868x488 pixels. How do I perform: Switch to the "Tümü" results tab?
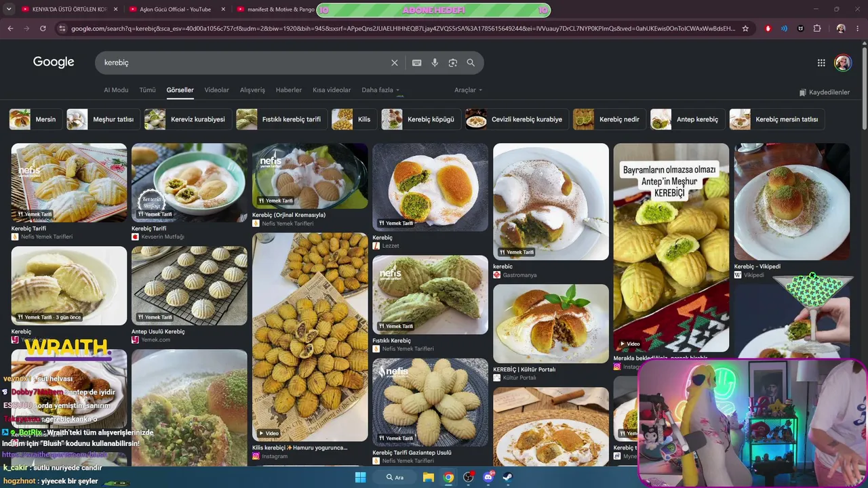coord(147,90)
